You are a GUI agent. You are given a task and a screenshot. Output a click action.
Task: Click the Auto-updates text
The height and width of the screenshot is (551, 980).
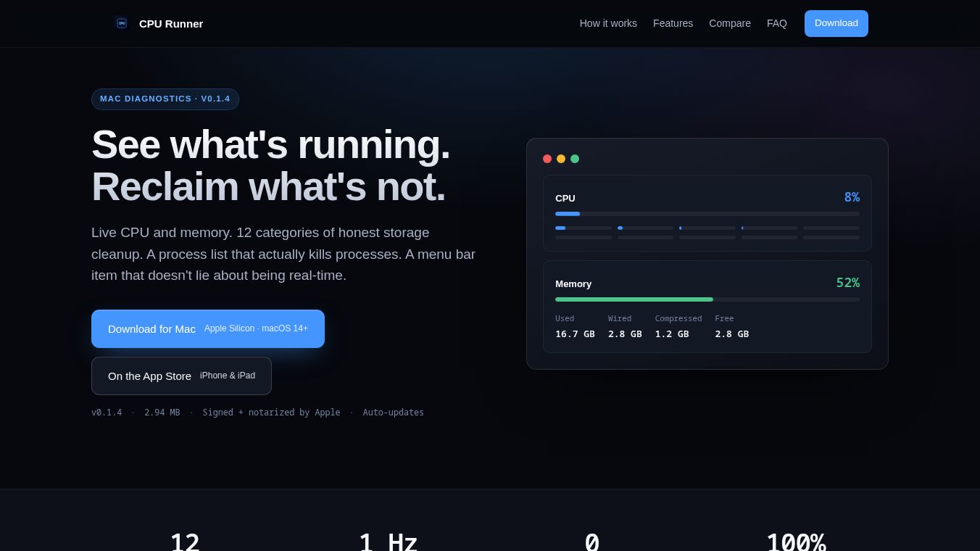[x=394, y=413]
